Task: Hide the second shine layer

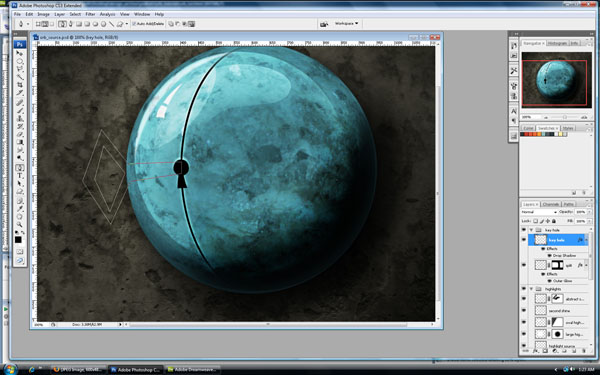Action: (x=524, y=310)
